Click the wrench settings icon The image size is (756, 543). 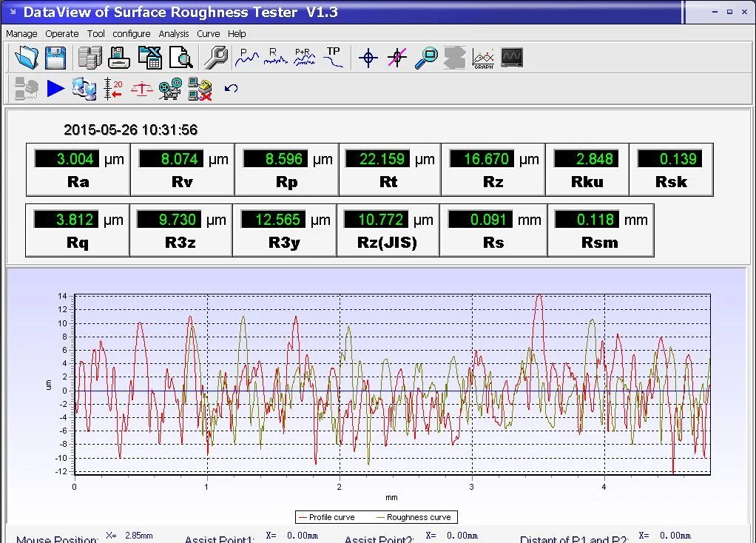[x=215, y=58]
